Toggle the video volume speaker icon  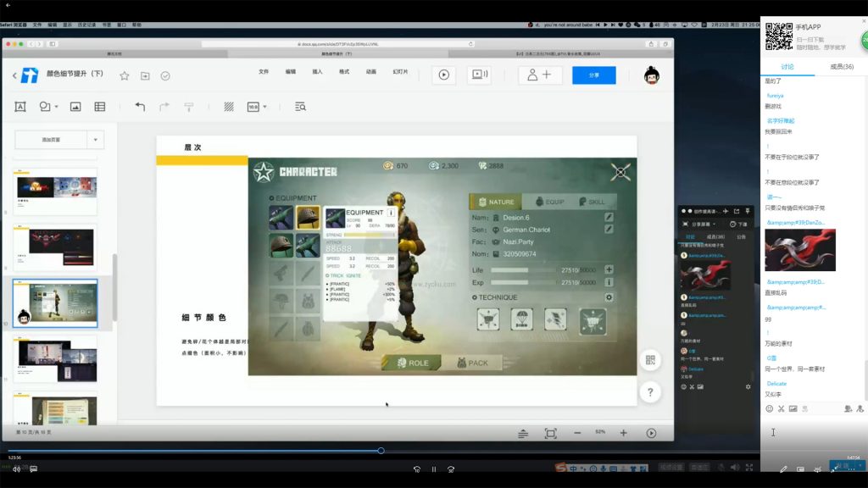[16, 468]
